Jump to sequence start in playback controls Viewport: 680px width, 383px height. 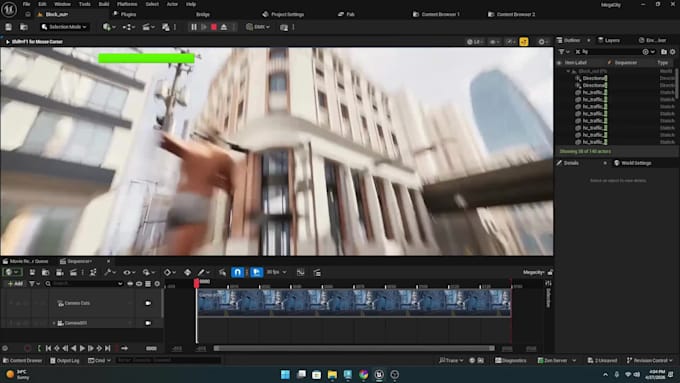pyautogui.click(x=48, y=348)
